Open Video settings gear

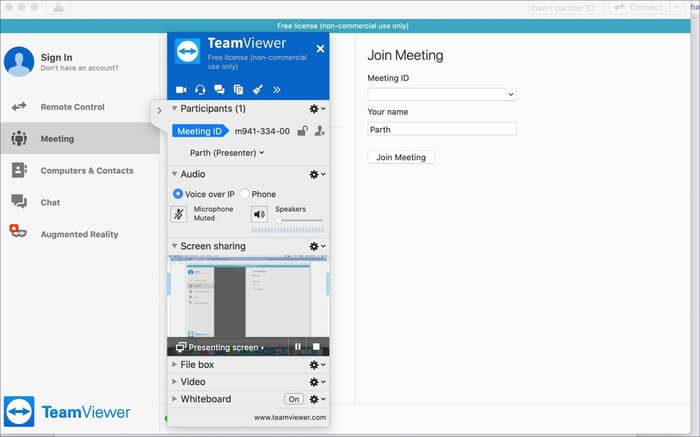click(317, 382)
